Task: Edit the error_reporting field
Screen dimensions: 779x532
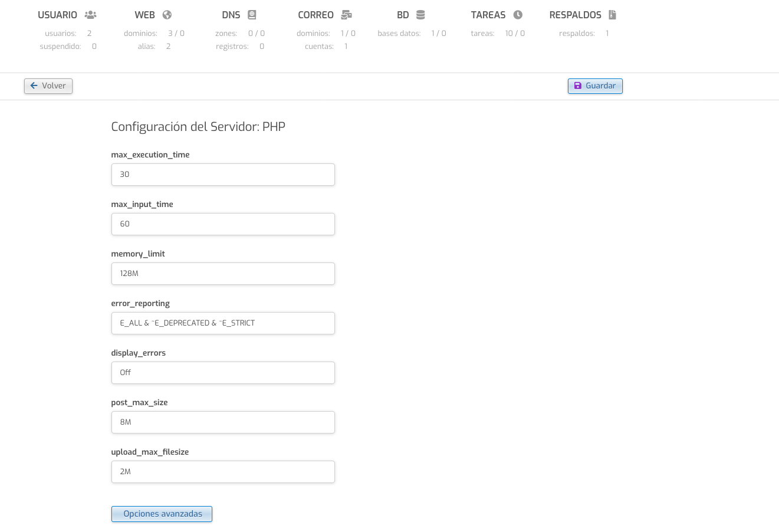Action: point(223,323)
